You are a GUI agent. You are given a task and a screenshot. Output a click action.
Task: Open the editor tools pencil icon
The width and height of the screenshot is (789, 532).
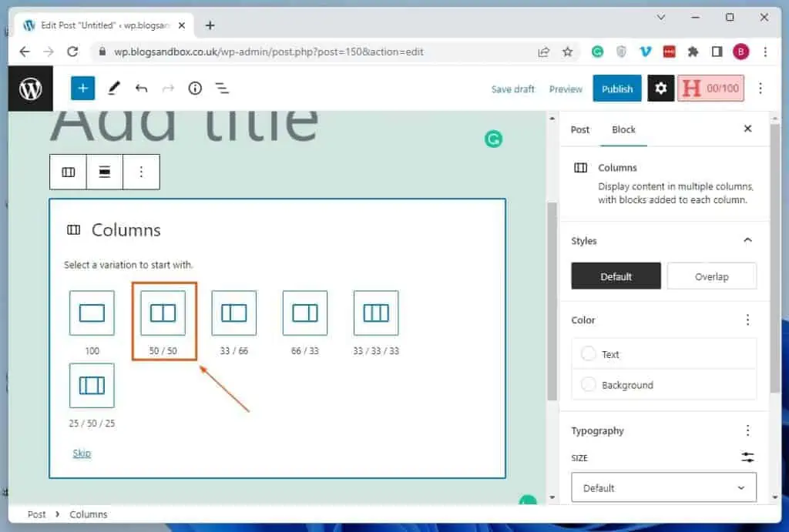(x=114, y=88)
